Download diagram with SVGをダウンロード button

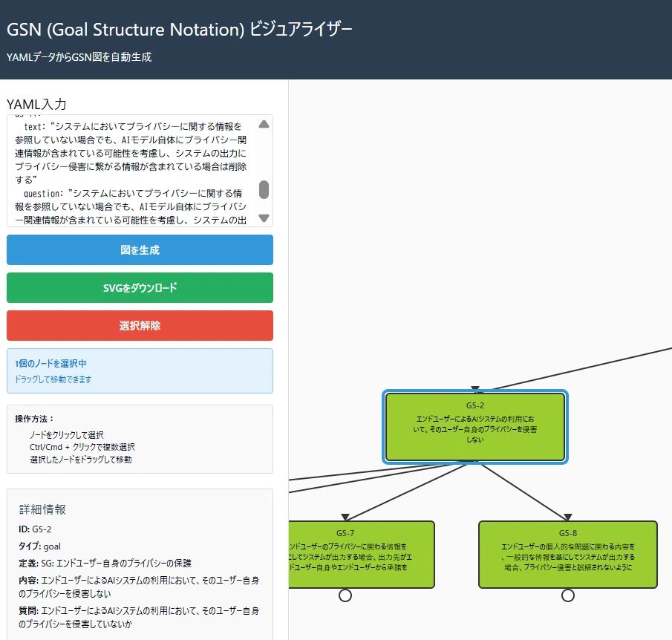click(x=140, y=287)
